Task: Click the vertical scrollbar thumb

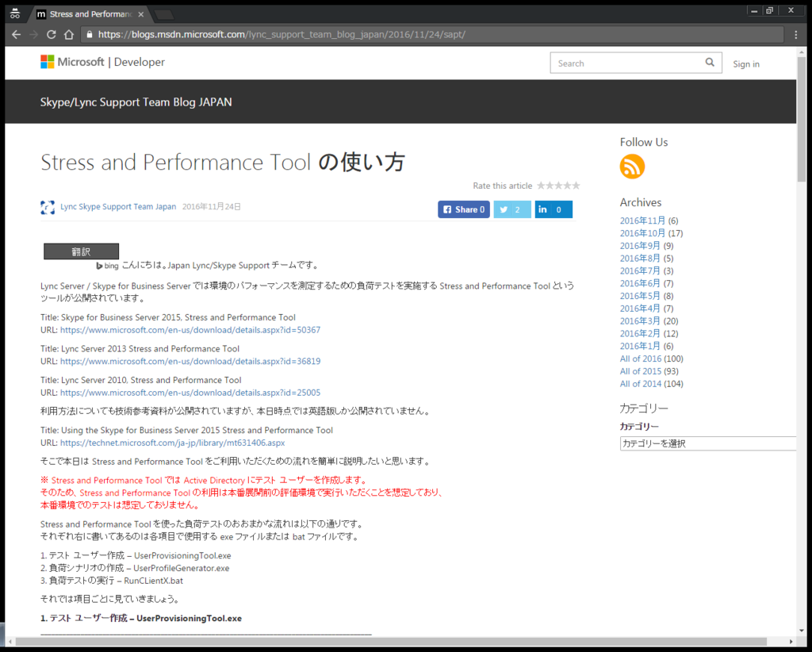Action: click(x=802, y=119)
